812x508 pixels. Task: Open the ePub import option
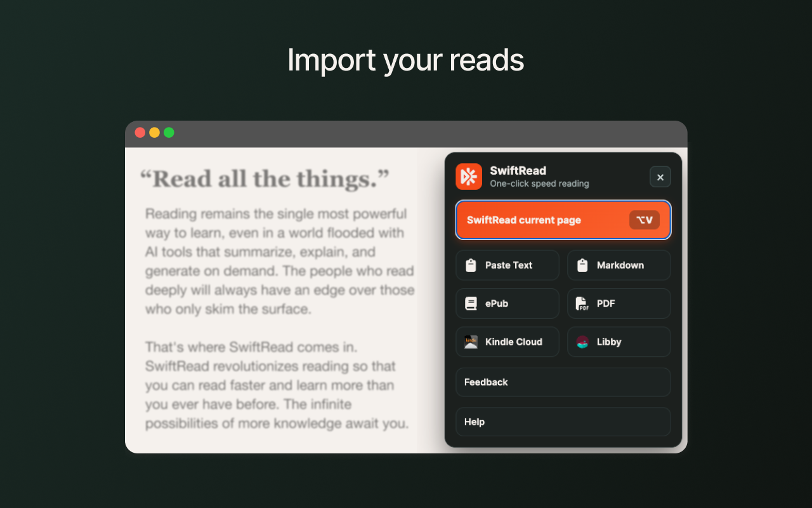(x=507, y=304)
